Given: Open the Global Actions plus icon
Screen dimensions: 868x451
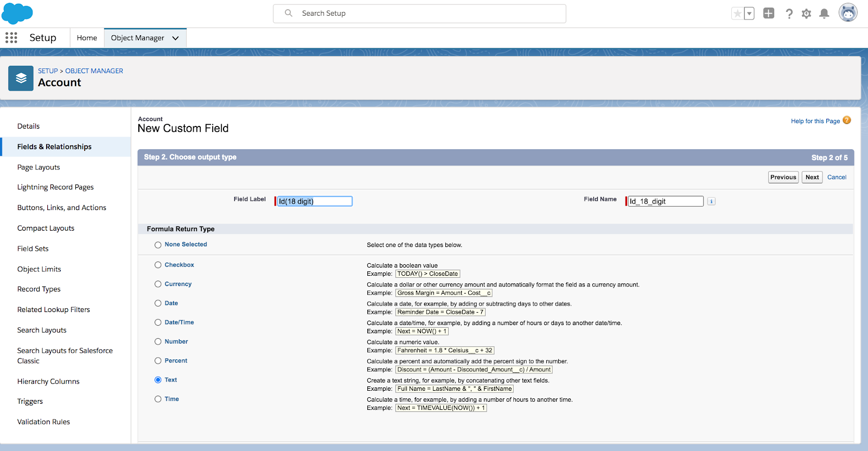Looking at the screenshot, I should click(769, 14).
